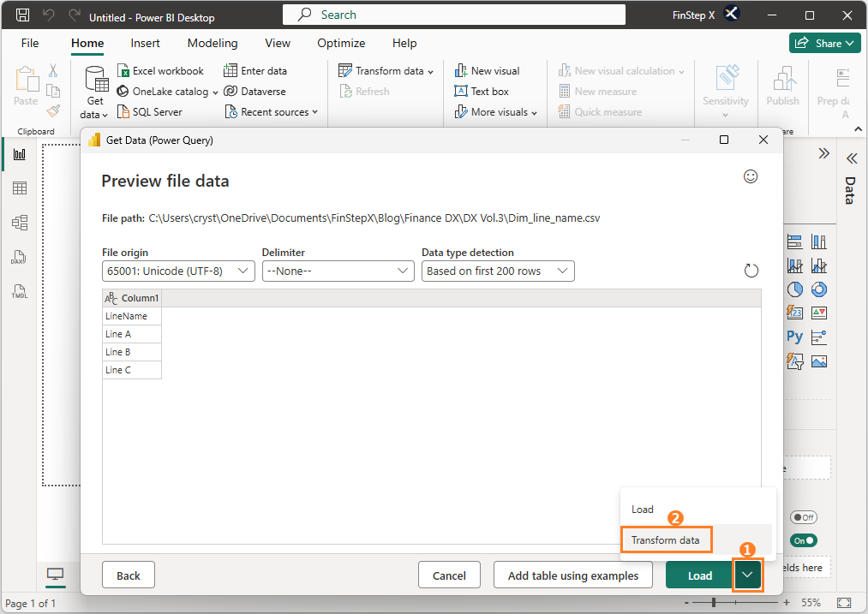The image size is (868, 614).
Task: Open DAX query view in sidebar
Action: [19, 257]
